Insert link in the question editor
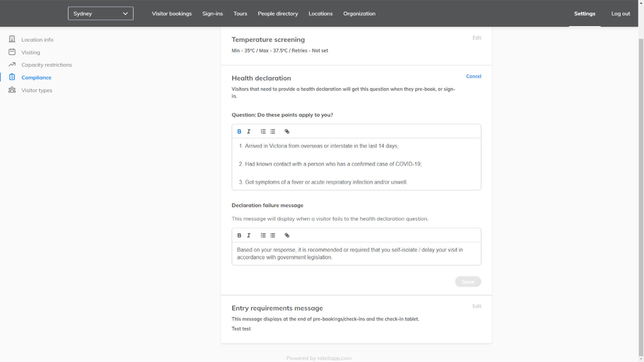This screenshot has width=644, height=362. pos(287,131)
